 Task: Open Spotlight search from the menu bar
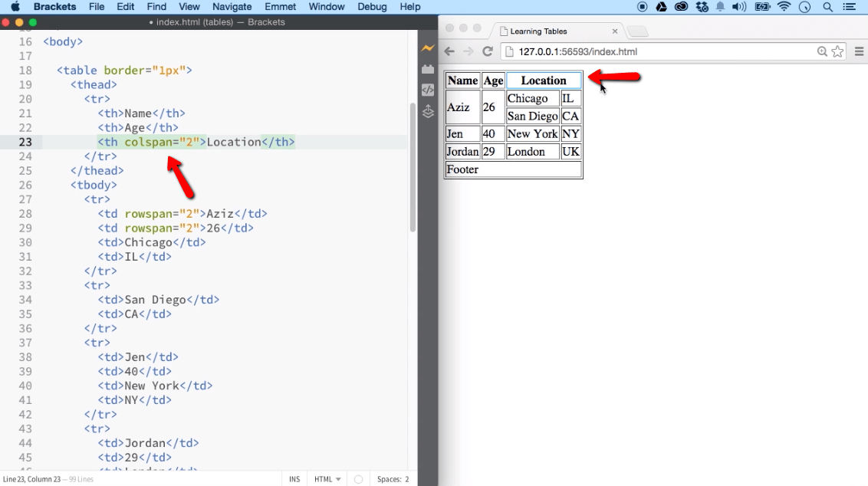(828, 7)
